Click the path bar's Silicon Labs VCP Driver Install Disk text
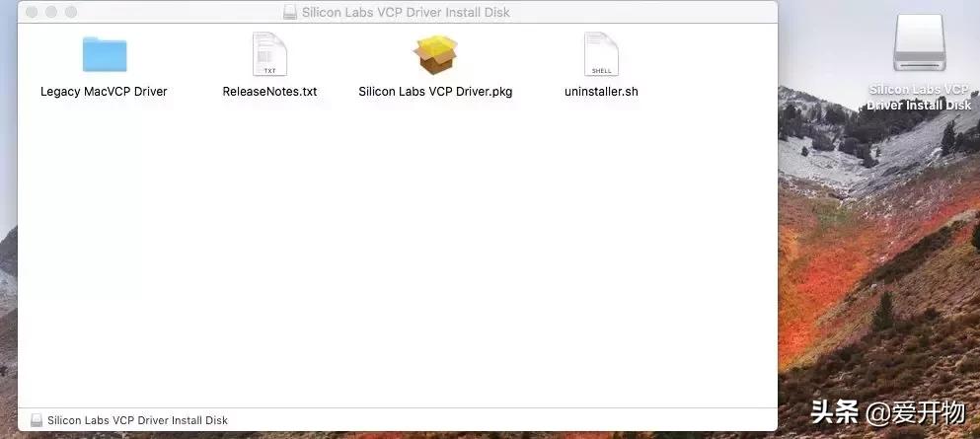Screen dimensions: 980x439 click(137, 420)
